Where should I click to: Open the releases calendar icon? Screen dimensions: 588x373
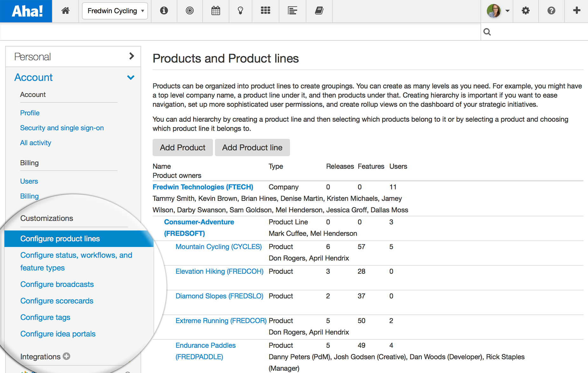tap(215, 10)
